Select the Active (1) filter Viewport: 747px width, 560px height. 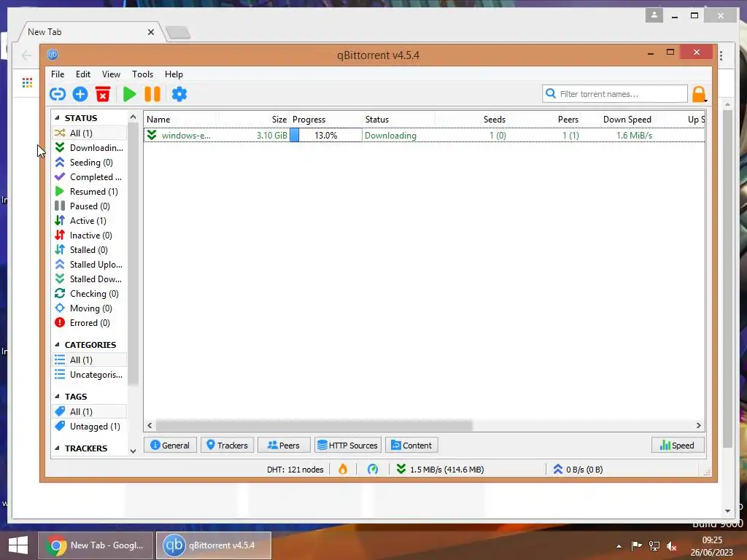point(89,221)
